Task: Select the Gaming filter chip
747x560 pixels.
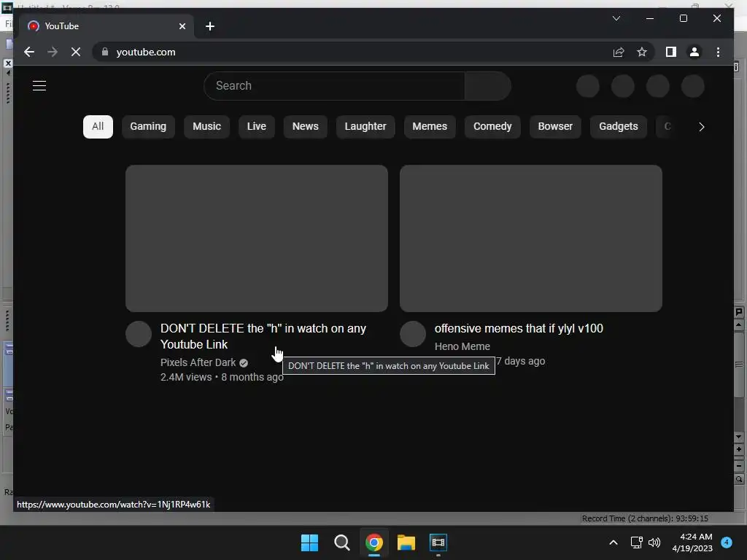Action: (148, 127)
